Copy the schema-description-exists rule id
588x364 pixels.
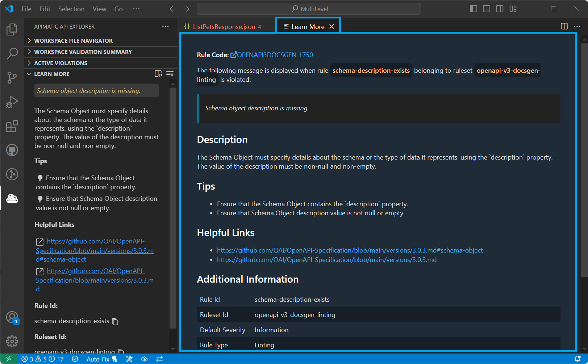115,321
